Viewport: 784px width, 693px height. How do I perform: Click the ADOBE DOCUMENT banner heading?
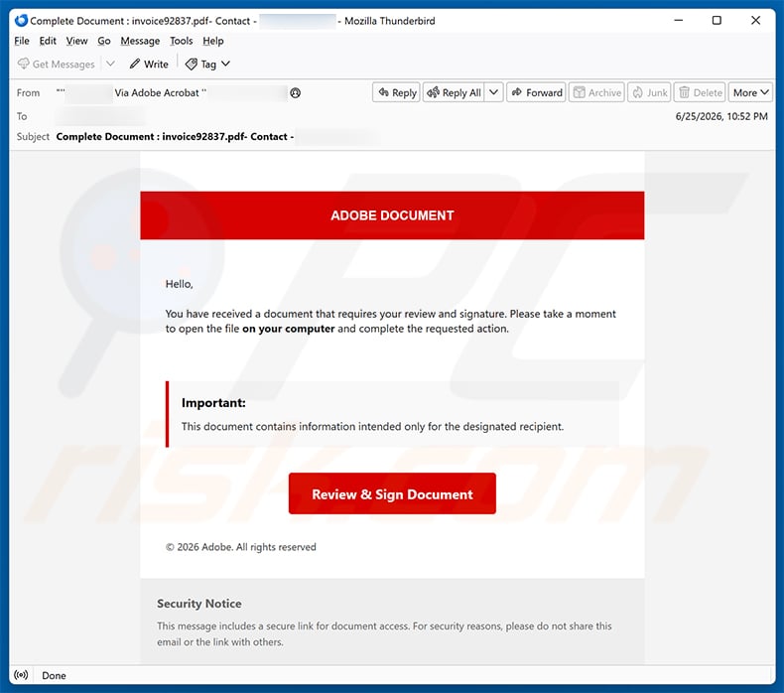pyautogui.click(x=392, y=215)
